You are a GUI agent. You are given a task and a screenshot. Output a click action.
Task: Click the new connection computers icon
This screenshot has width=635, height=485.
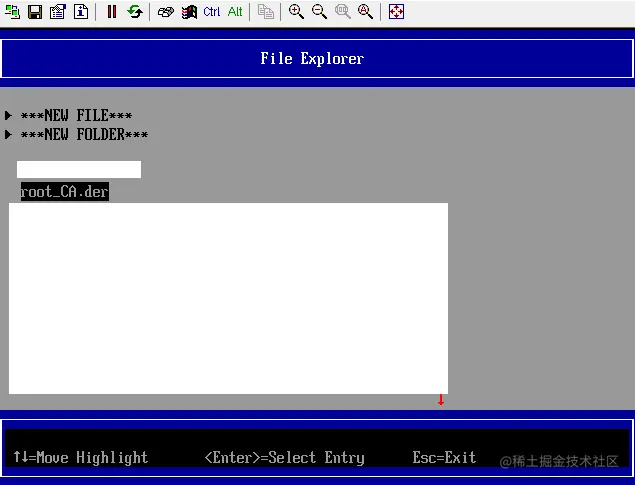tap(12, 12)
